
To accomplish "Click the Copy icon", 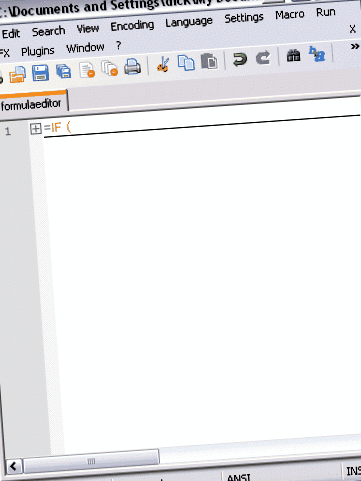I will 186,62.
